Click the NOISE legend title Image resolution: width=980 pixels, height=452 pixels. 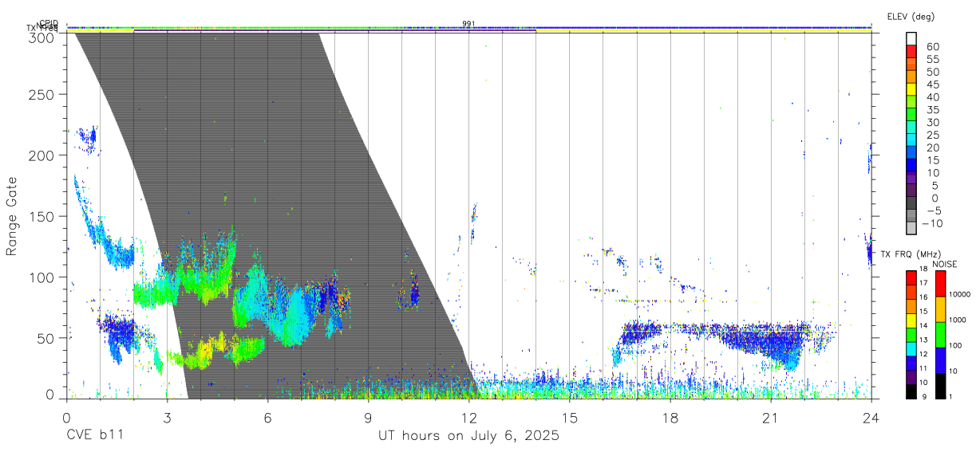[x=944, y=264]
